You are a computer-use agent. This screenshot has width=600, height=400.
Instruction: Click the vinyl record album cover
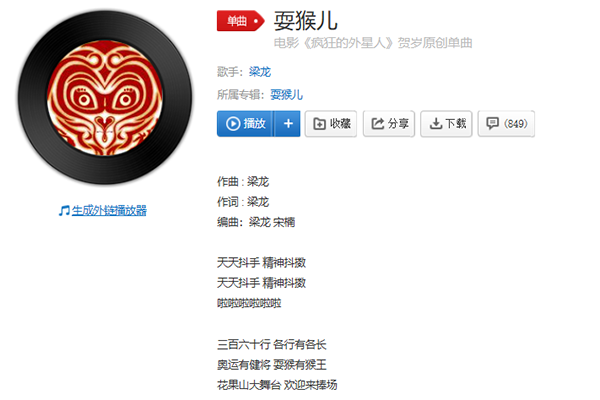[x=105, y=98]
